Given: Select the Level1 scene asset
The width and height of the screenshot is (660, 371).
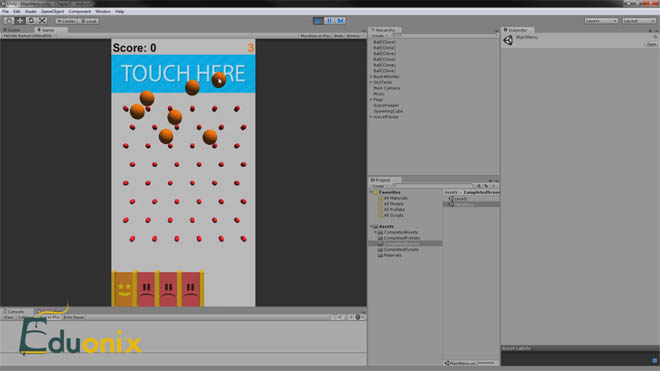Looking at the screenshot, I should 460,198.
